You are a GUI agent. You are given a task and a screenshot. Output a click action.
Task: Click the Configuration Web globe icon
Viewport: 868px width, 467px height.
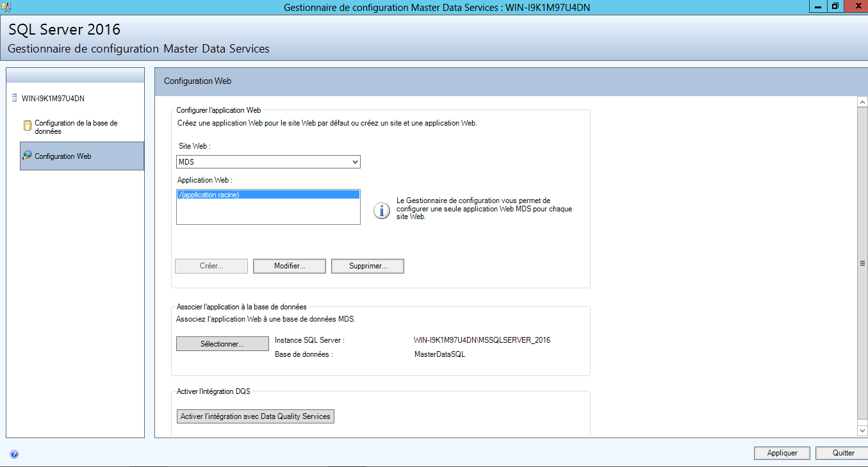(x=28, y=156)
